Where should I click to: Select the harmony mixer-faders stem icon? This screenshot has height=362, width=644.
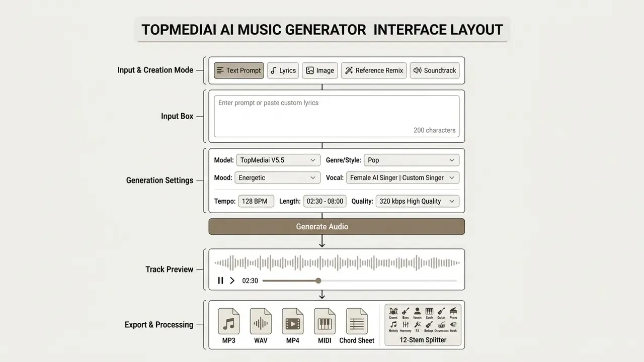[x=406, y=325]
